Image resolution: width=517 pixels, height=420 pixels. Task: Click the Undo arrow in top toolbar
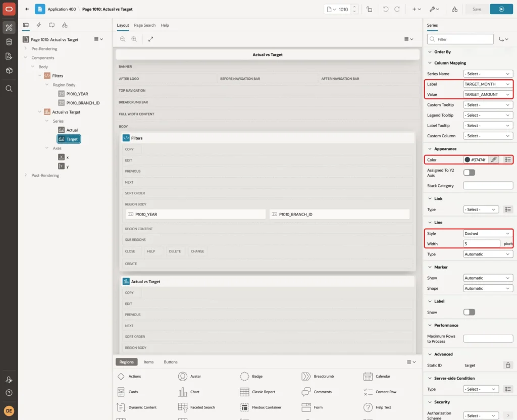(385, 9)
